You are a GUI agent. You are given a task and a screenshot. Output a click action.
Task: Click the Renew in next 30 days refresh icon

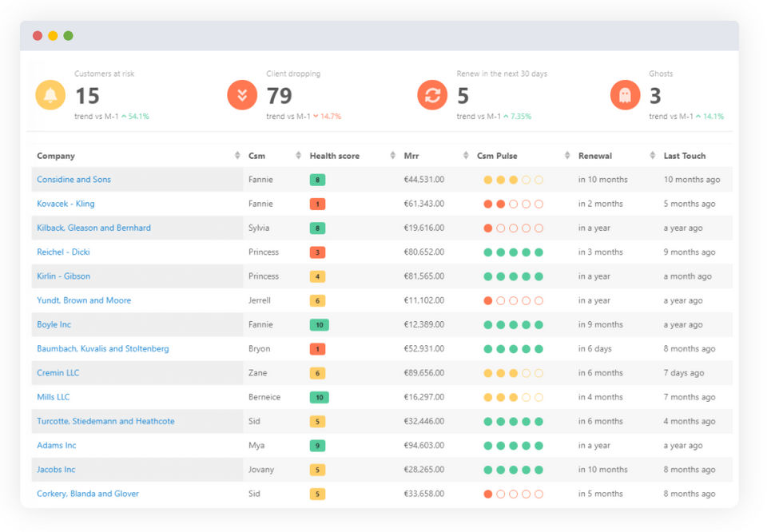[x=432, y=95]
